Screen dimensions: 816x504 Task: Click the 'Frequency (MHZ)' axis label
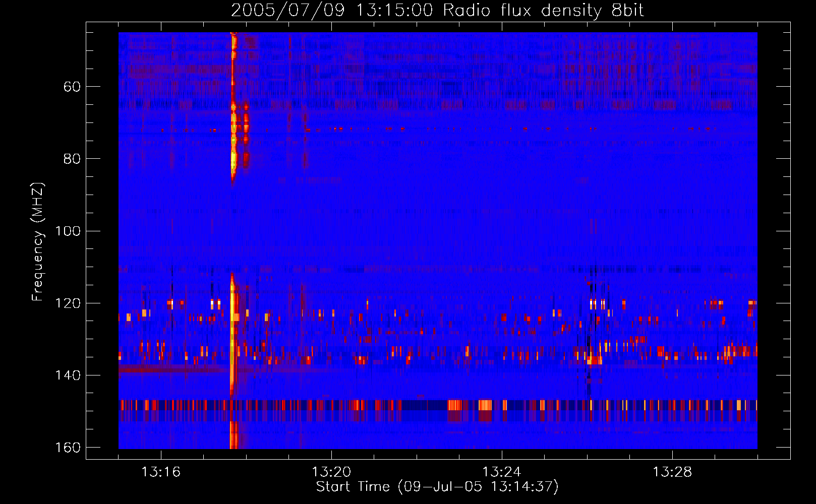pos(38,241)
